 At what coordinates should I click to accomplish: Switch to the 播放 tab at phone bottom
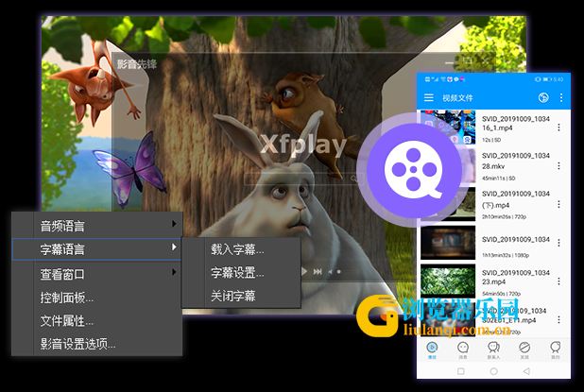pyautogui.click(x=432, y=349)
